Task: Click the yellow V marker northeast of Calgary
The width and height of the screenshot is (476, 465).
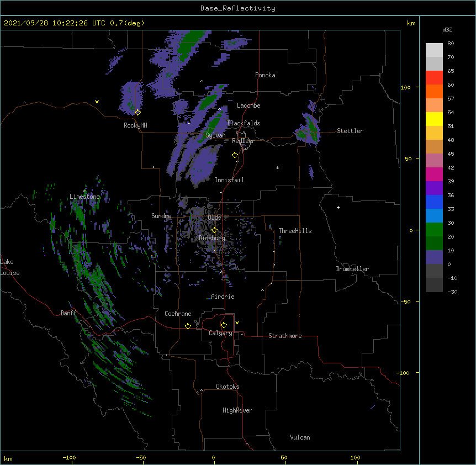Action: click(x=237, y=323)
